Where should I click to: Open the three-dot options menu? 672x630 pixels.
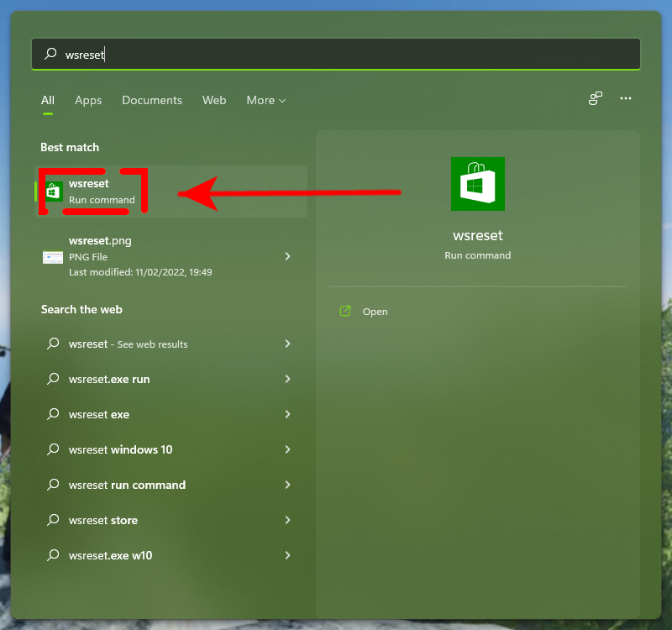click(x=626, y=98)
